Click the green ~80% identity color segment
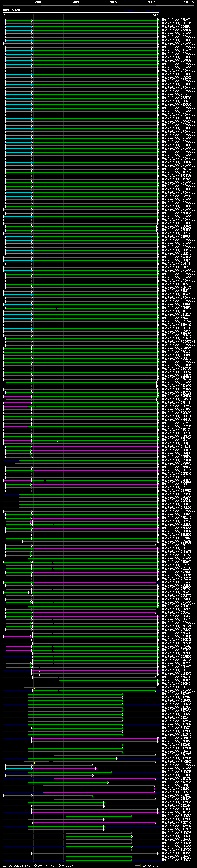 point(137,6)
